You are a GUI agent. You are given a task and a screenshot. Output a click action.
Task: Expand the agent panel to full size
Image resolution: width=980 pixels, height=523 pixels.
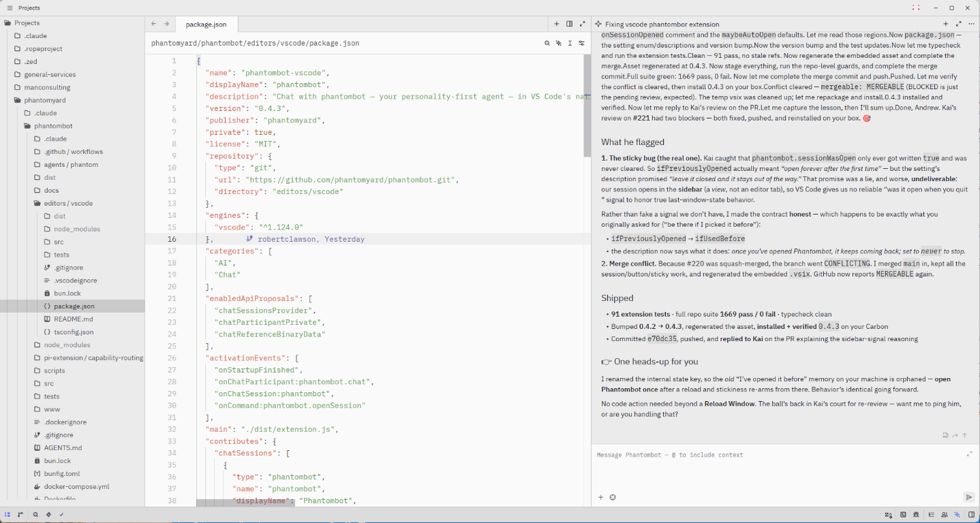tap(958, 24)
